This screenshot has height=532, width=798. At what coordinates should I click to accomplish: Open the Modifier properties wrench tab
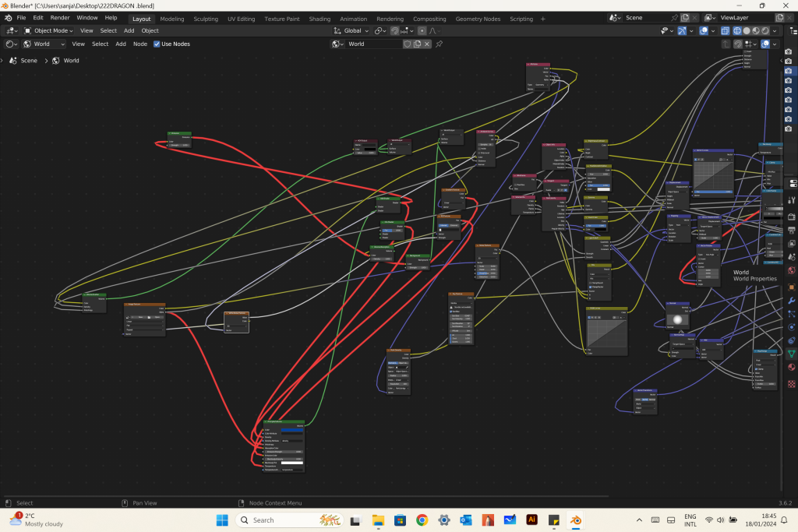tap(792, 301)
